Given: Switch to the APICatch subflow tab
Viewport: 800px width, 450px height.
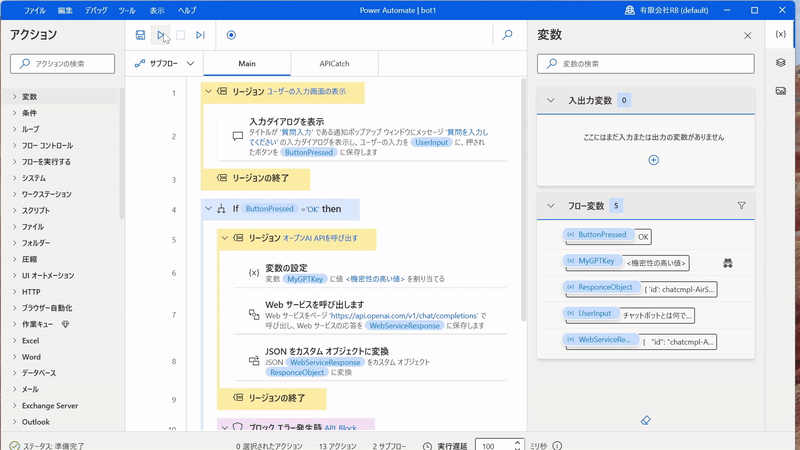Looking at the screenshot, I should (x=334, y=63).
